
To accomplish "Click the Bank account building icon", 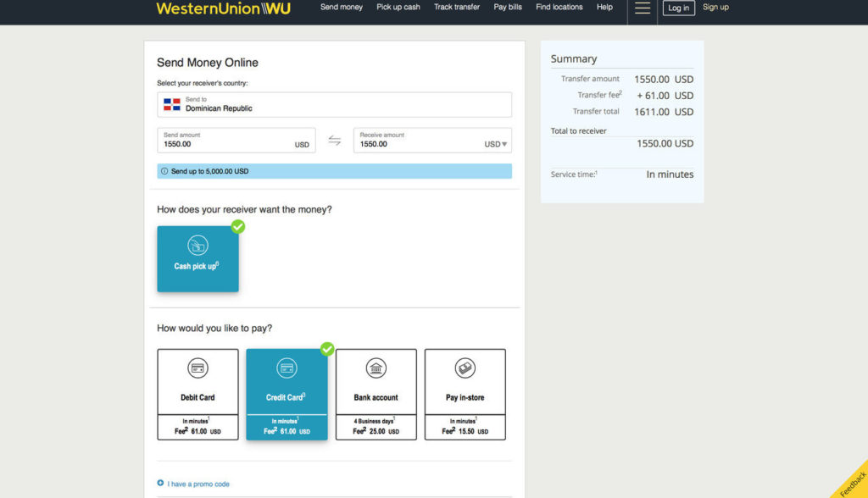I will pos(376,368).
